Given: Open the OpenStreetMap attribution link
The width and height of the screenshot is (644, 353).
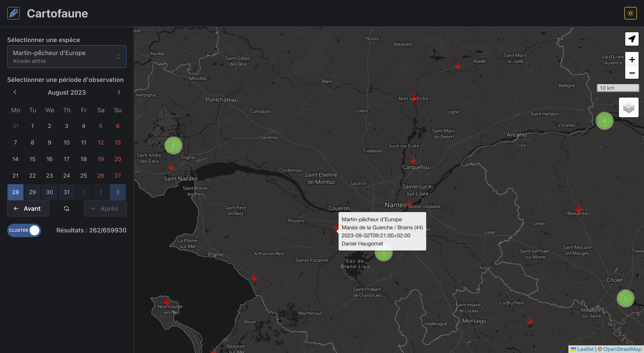Looking at the screenshot, I should (622, 349).
